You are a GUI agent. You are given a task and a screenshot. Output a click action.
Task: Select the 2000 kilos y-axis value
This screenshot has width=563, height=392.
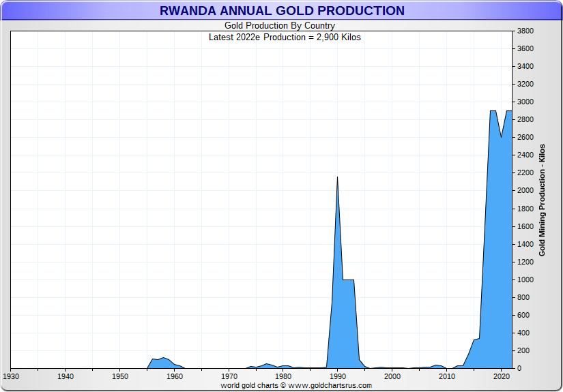(x=525, y=191)
